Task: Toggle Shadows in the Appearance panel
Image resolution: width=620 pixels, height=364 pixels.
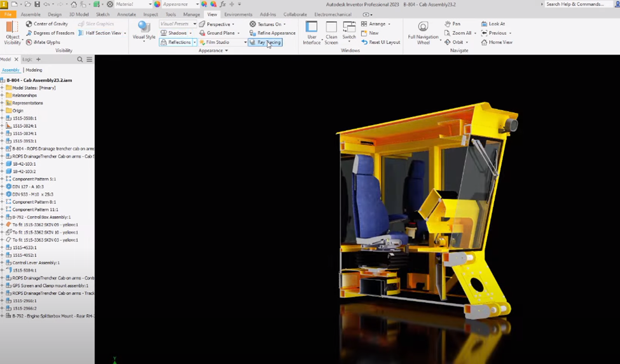Action: [x=174, y=33]
